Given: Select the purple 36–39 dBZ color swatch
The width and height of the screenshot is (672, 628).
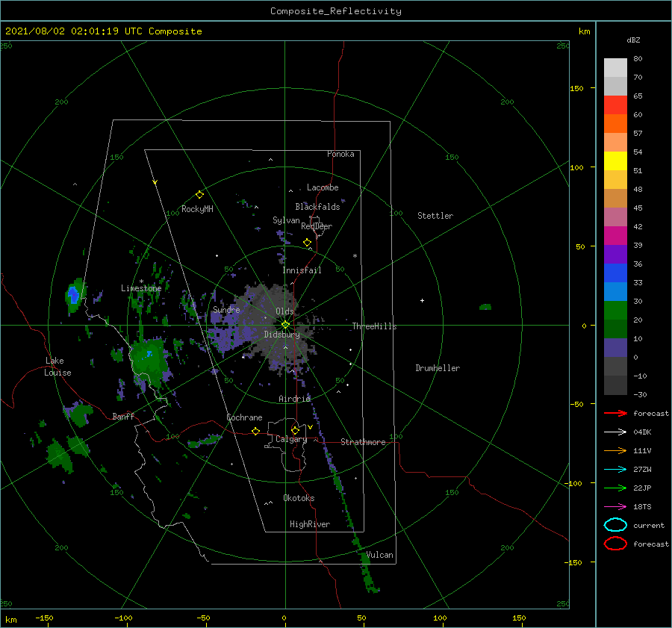Looking at the screenshot, I should point(615,254).
